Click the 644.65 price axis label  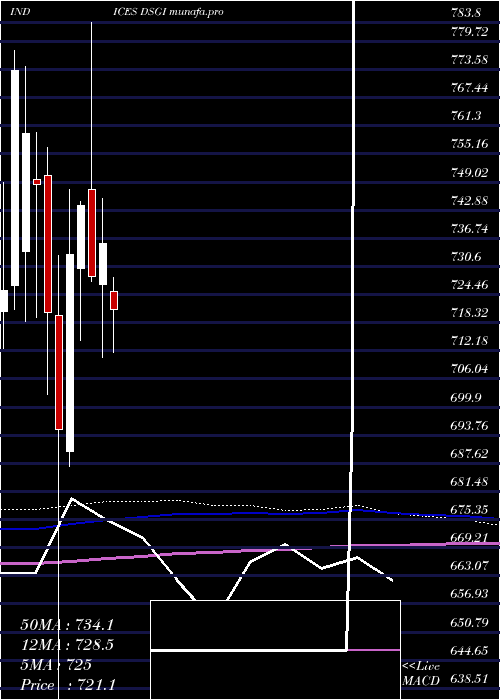[469, 650]
